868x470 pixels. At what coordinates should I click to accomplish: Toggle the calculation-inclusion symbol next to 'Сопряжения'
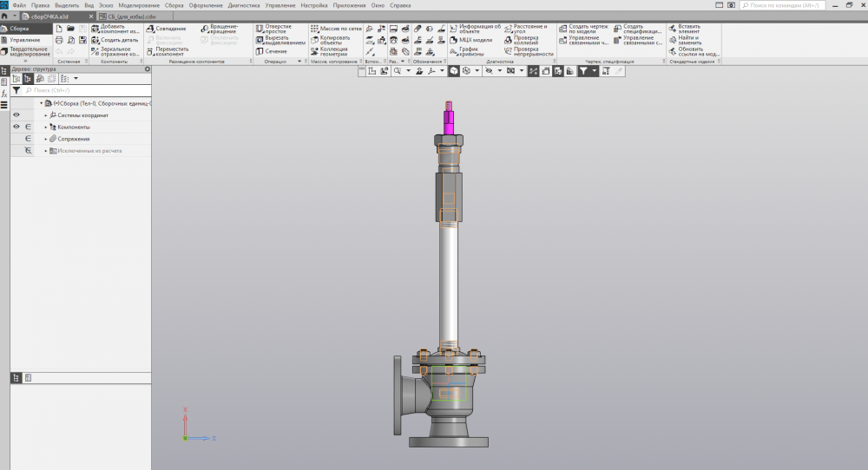tap(29, 139)
